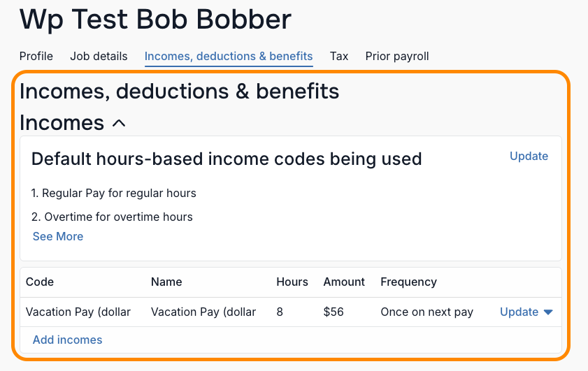
Task: Click the Amount column header
Action: 344,282
